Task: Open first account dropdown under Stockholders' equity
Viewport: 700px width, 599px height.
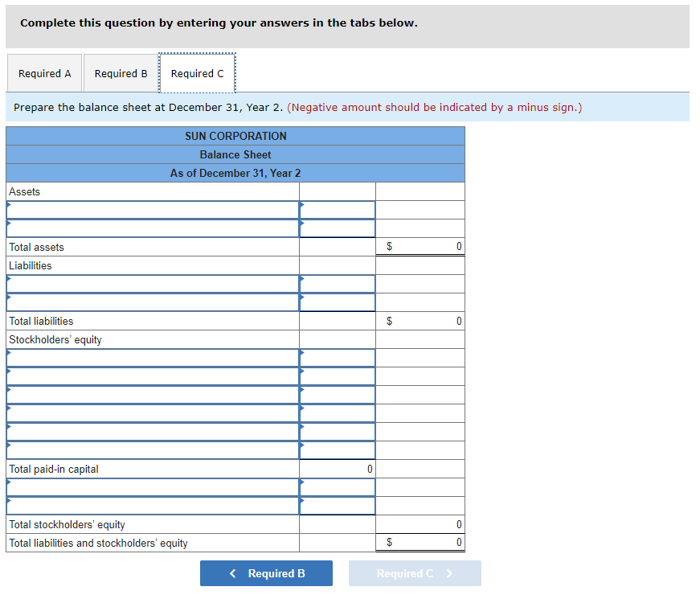Action: (153, 358)
